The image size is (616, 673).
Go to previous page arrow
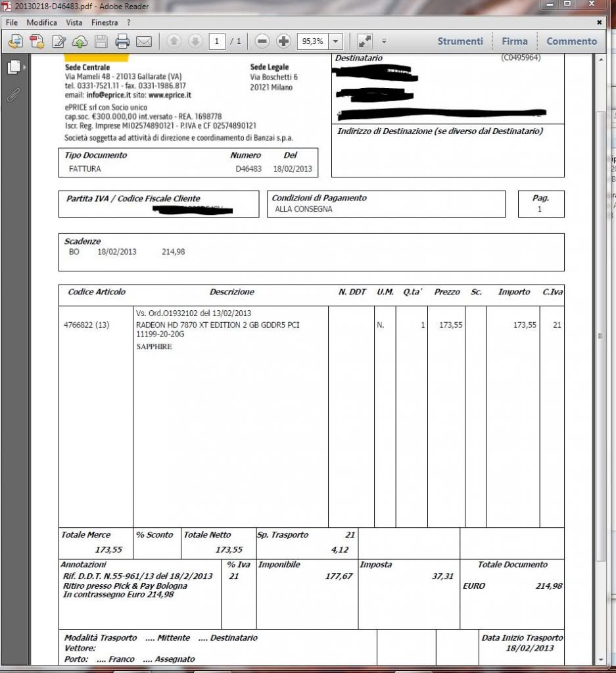click(x=174, y=41)
